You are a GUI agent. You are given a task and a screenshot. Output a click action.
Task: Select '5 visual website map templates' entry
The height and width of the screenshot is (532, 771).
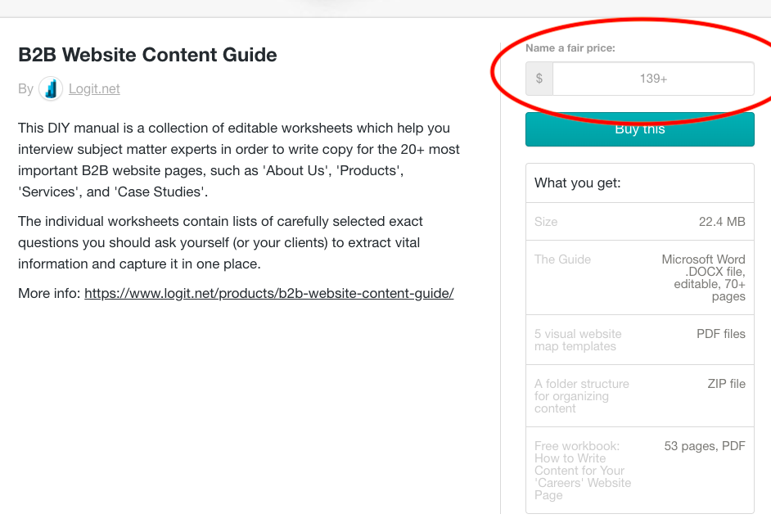point(578,340)
